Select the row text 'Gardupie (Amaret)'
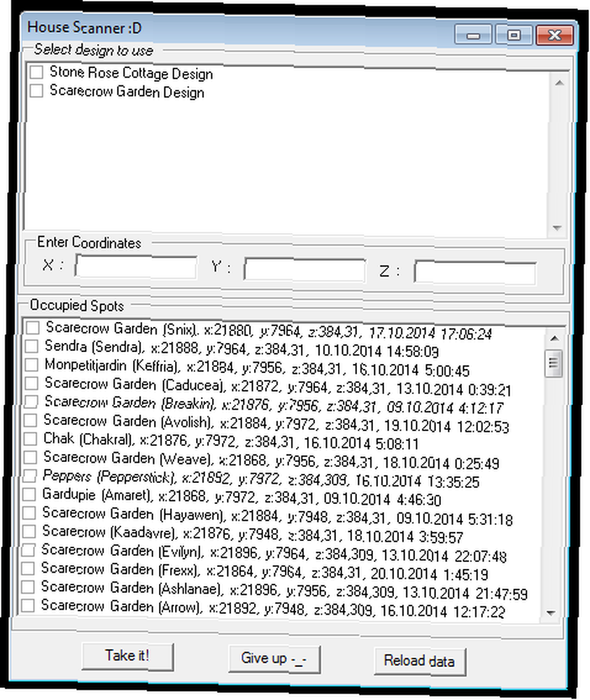The width and height of the screenshot is (590, 700). [99, 495]
